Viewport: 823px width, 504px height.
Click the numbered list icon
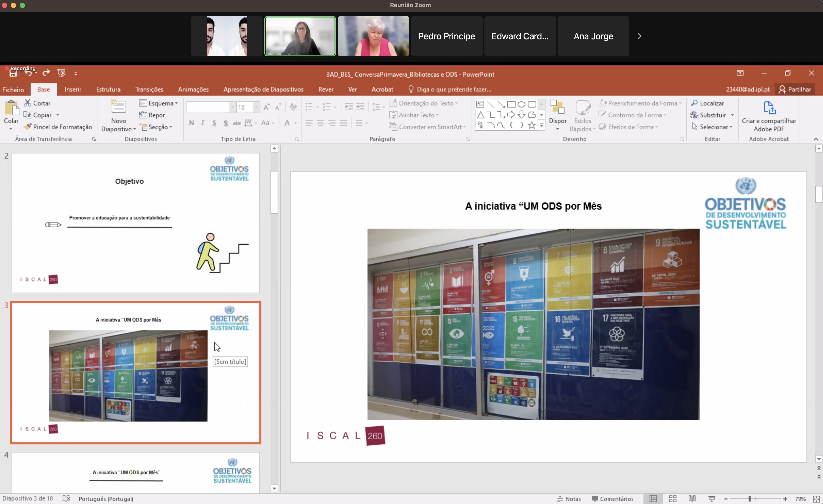point(327,107)
